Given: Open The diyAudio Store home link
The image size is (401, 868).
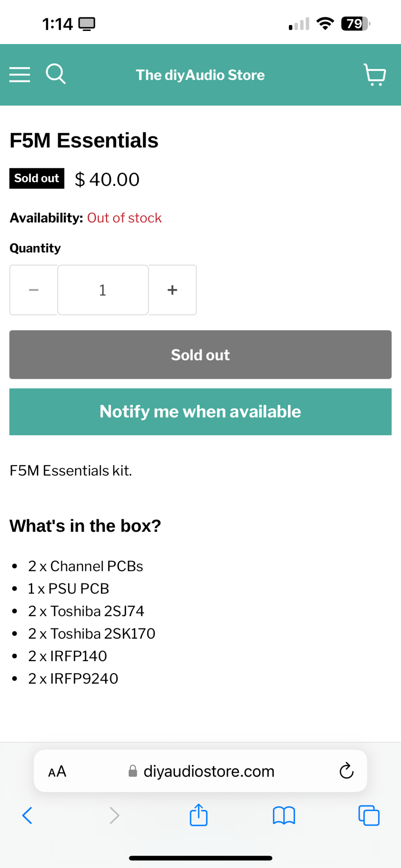Looking at the screenshot, I should 200,75.
